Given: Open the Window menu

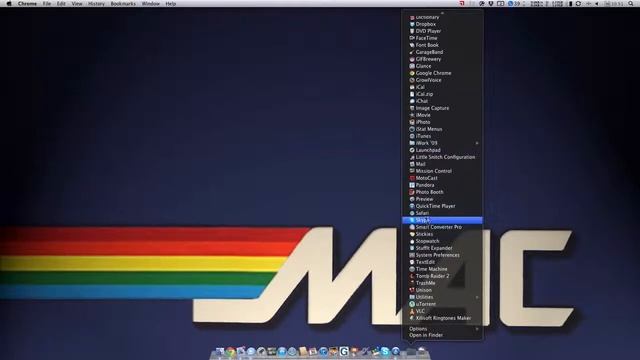Looking at the screenshot, I should [151, 4].
